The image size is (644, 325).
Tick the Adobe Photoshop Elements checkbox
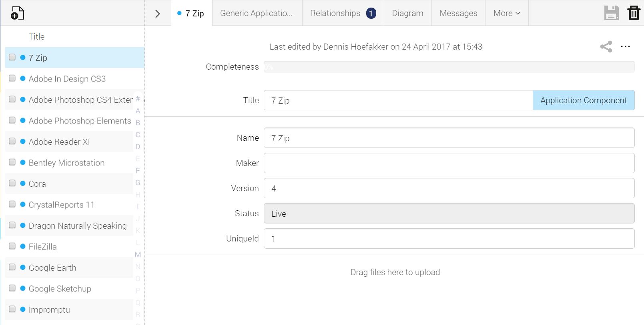(x=12, y=120)
